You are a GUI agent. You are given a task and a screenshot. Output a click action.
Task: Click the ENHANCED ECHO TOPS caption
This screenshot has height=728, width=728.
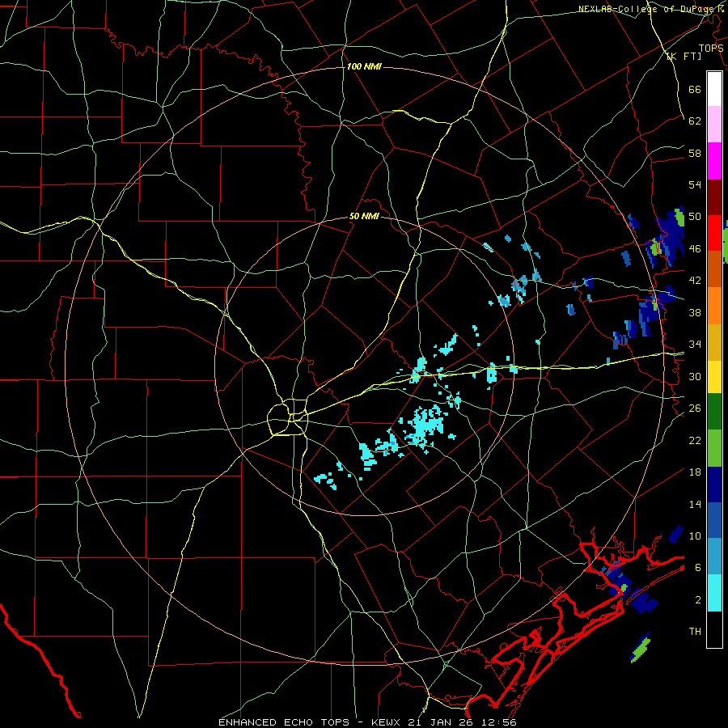(367, 722)
